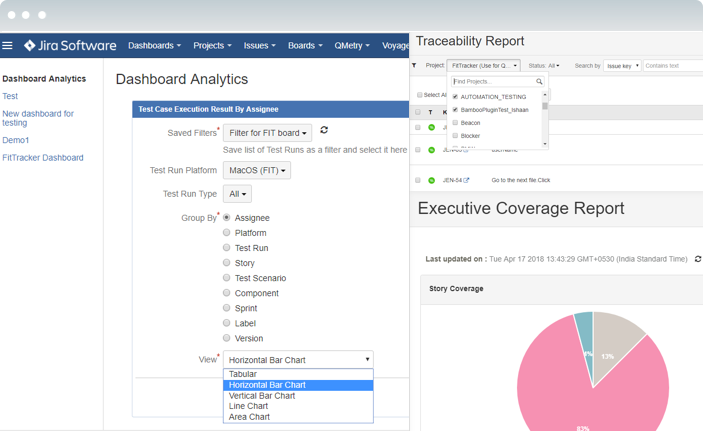The width and height of the screenshot is (703, 431).
Task: Refresh the Saved Filters list
Action: 324,130
